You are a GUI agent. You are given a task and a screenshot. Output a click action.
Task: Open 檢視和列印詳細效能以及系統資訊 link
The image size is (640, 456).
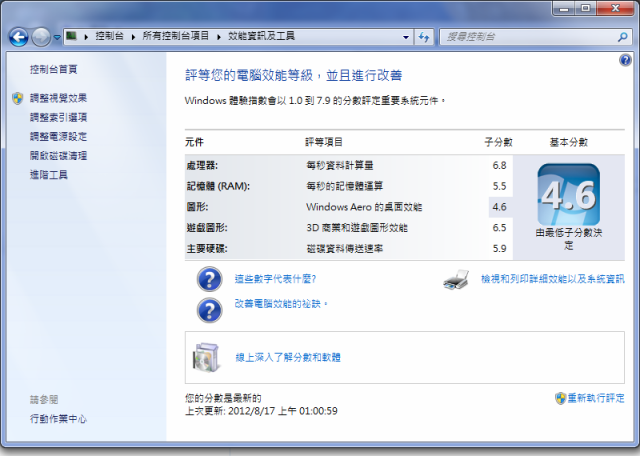pyautogui.click(x=553, y=279)
